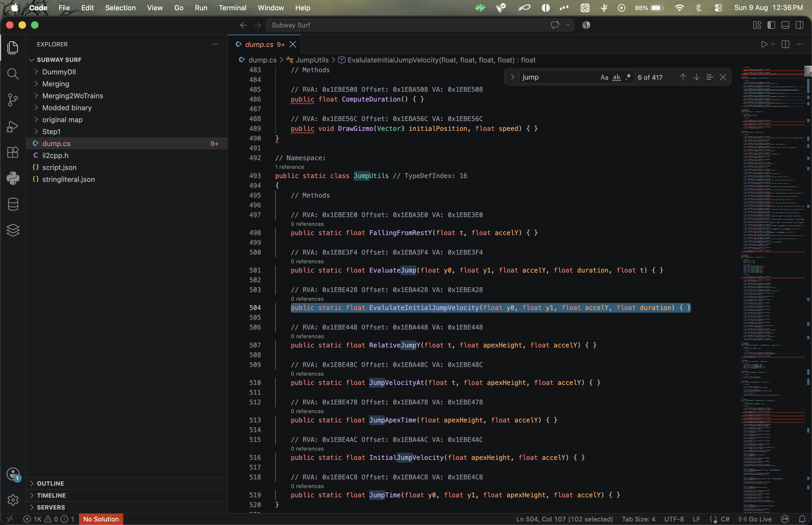This screenshot has height=525, width=812.
Task: Change Tab Size: 4 indentation setting
Action: (638, 519)
